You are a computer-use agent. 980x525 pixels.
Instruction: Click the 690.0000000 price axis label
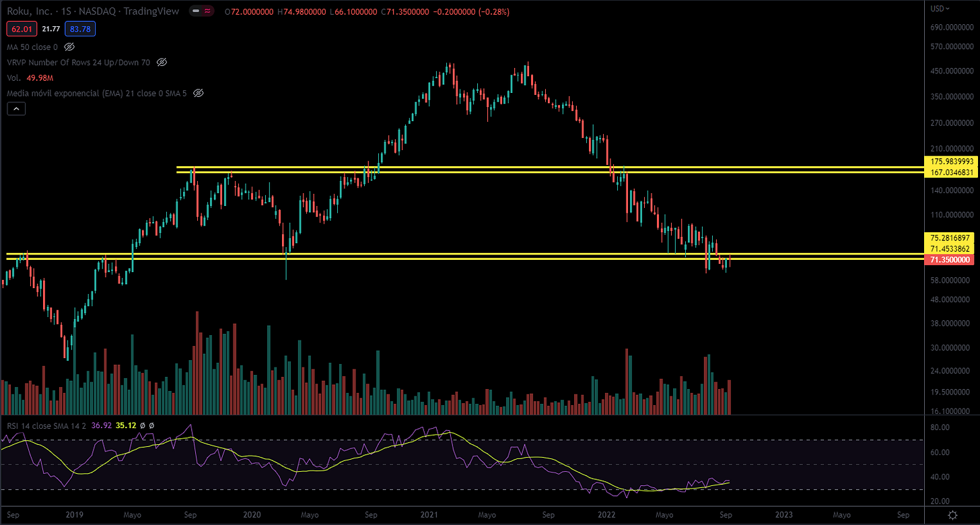(x=952, y=28)
